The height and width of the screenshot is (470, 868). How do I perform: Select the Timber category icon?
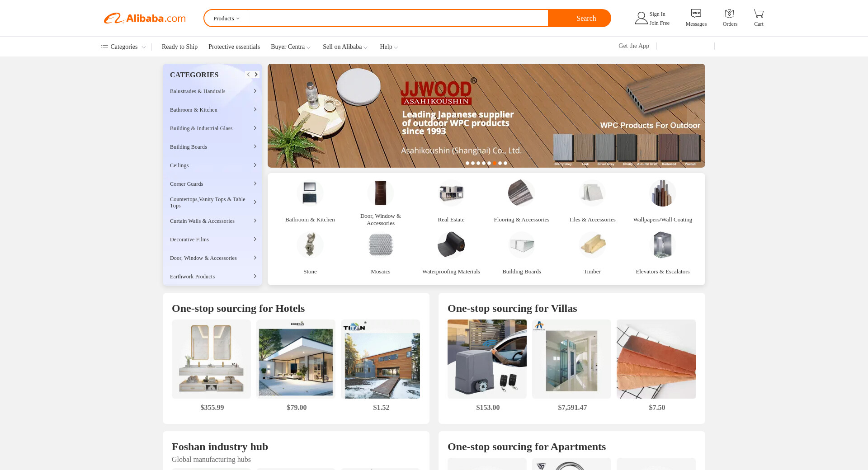click(x=592, y=245)
